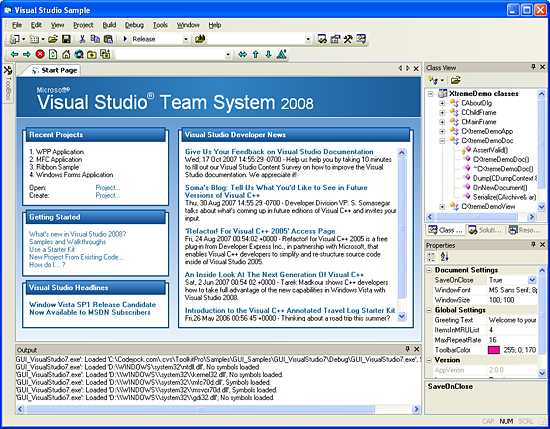550x429 pixels.
Task: Switch to the Resource View bottom tab
Action: pyautogui.click(x=525, y=230)
